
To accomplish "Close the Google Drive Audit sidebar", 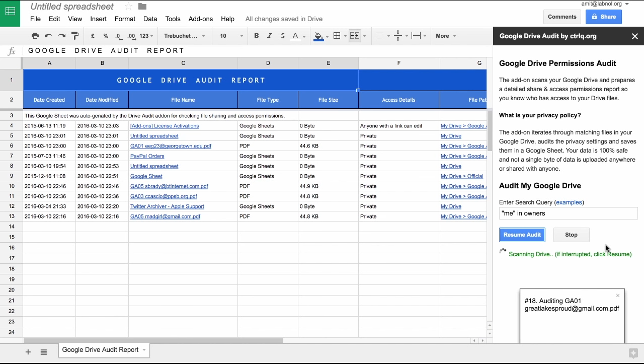I will click(635, 36).
